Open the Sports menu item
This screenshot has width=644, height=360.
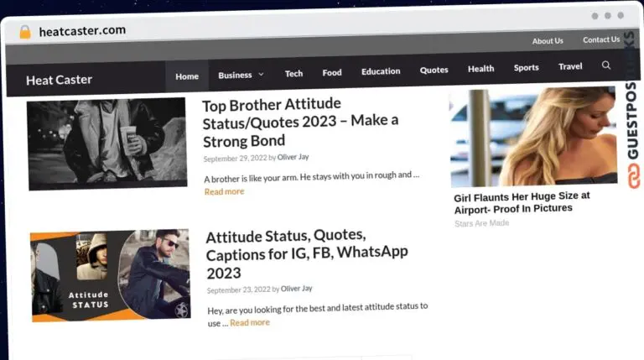pyautogui.click(x=527, y=67)
